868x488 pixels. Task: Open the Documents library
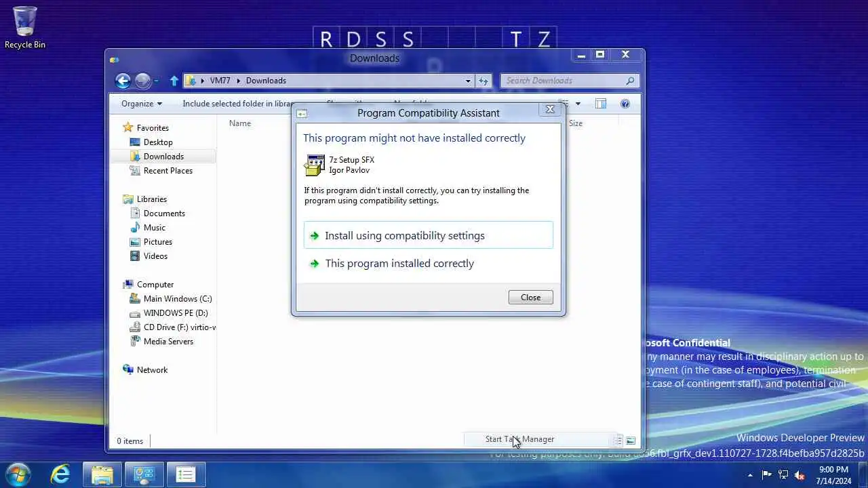(164, 213)
